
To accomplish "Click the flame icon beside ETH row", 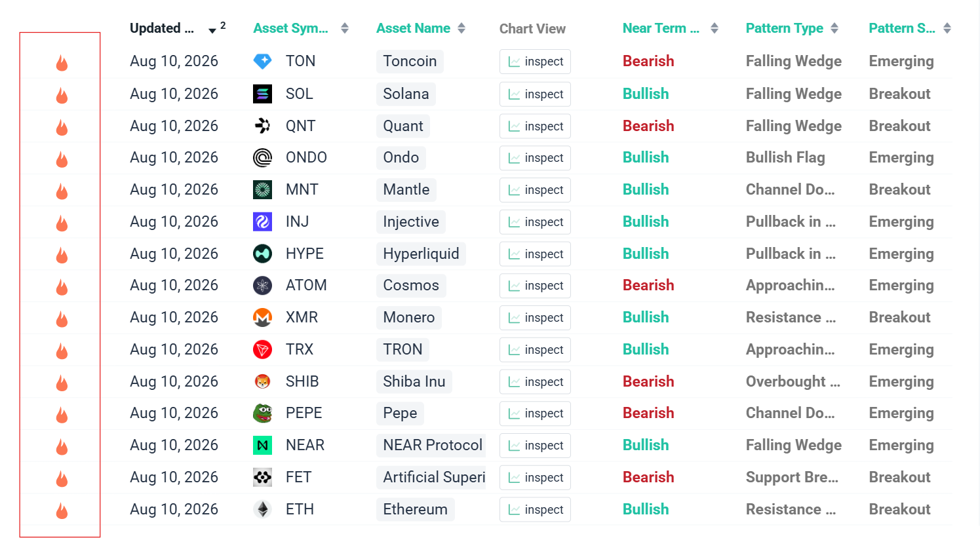I will click(x=62, y=510).
